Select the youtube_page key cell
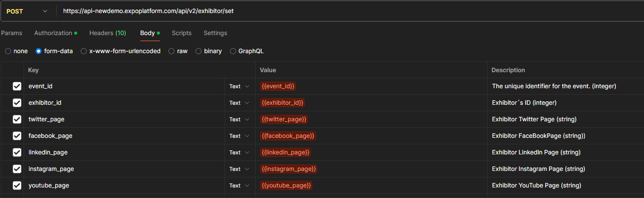 124,185
